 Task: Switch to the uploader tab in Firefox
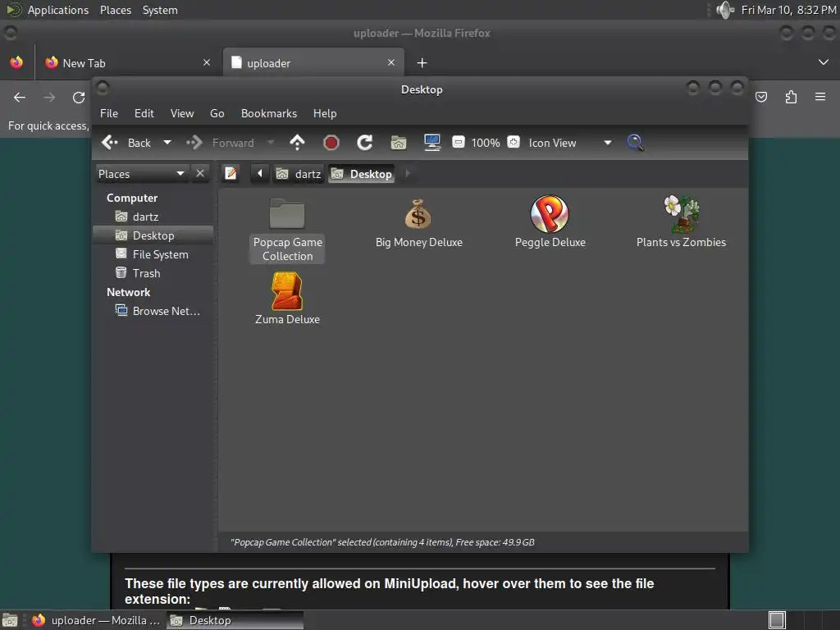point(313,63)
